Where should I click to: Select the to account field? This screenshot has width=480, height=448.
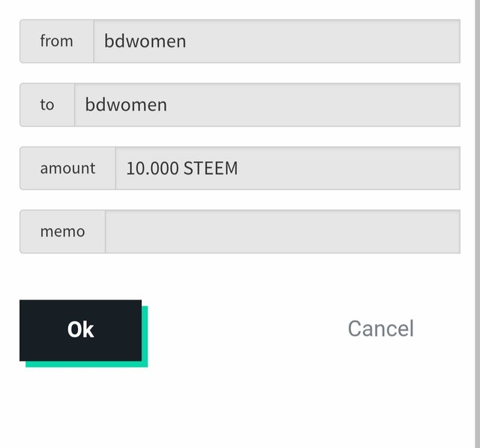267,105
